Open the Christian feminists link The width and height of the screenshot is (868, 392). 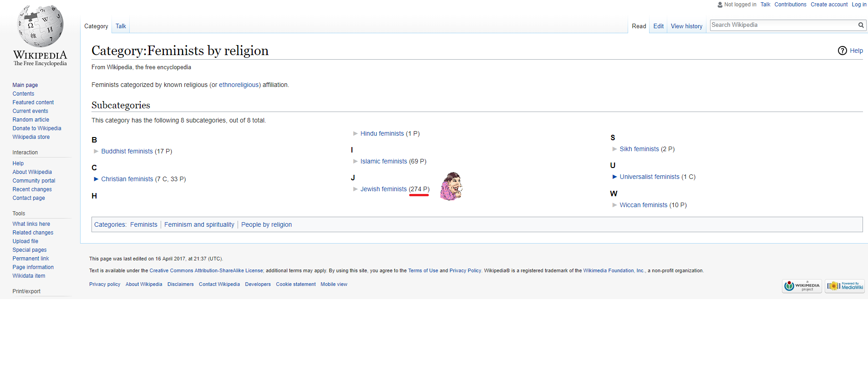point(127,179)
